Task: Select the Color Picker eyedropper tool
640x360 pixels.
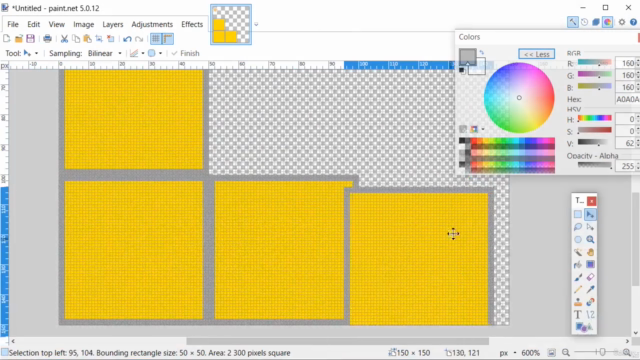Action: [590, 290]
